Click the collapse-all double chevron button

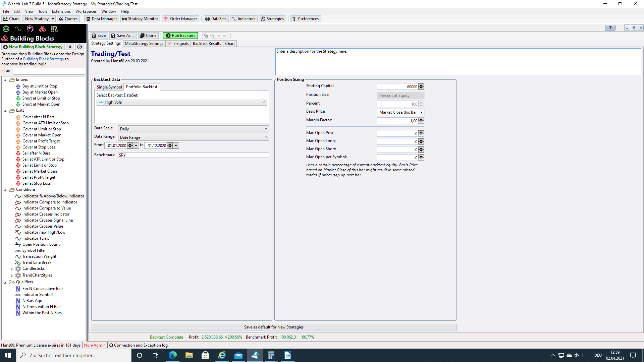[x=70, y=47]
